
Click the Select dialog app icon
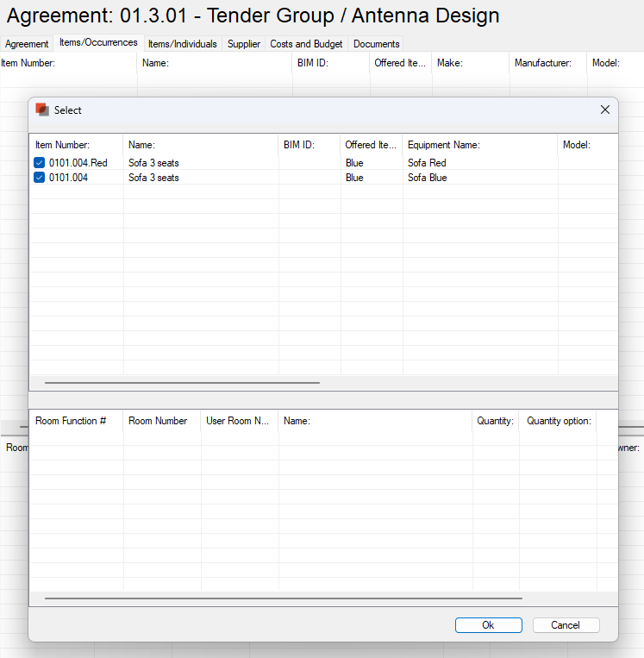click(x=42, y=110)
